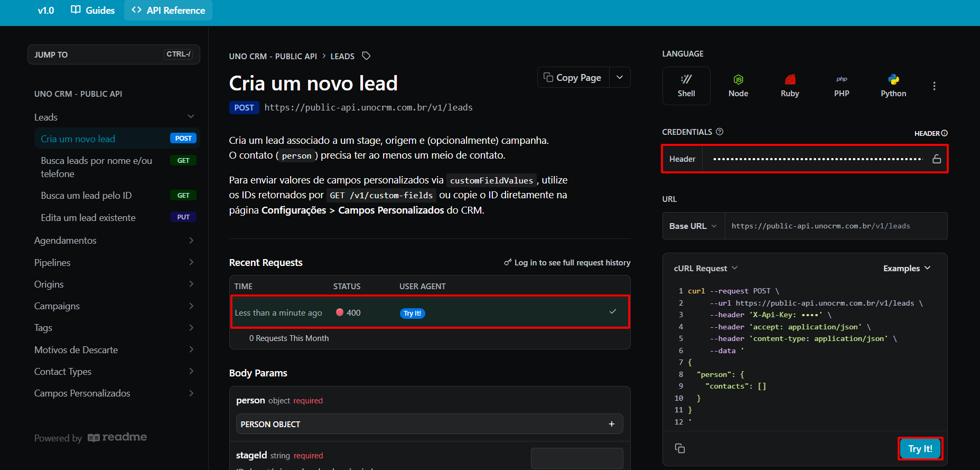
Task: Click the POST method badge under title
Action: point(244,108)
